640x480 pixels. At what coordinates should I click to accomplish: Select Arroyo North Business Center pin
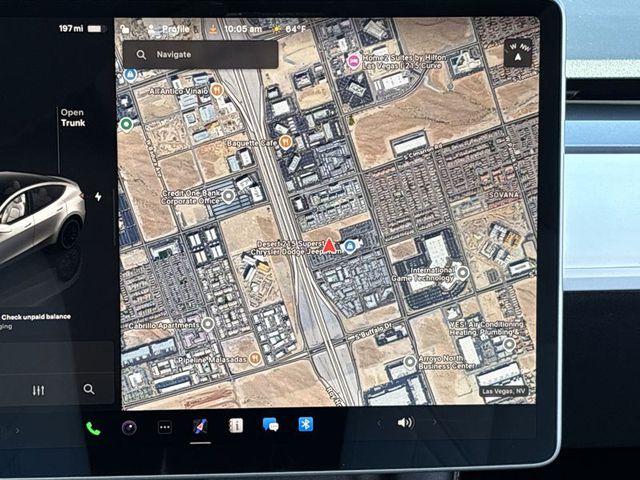point(409,362)
